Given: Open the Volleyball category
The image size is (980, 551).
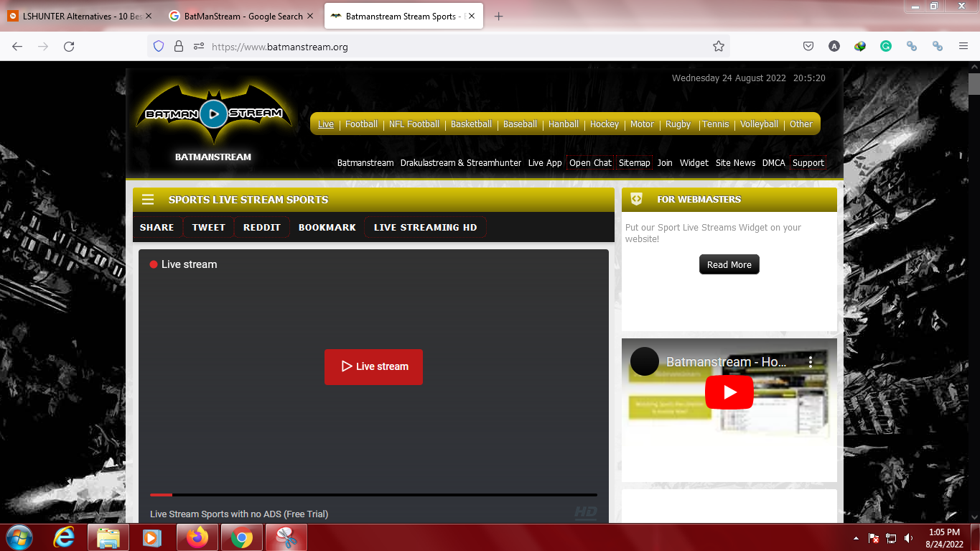Looking at the screenshot, I should point(759,124).
